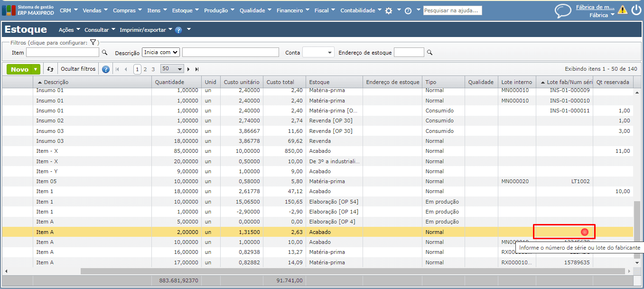Open the Estoque menu in top bar
Image resolution: width=644 pixels, height=289 pixels.
185,10
